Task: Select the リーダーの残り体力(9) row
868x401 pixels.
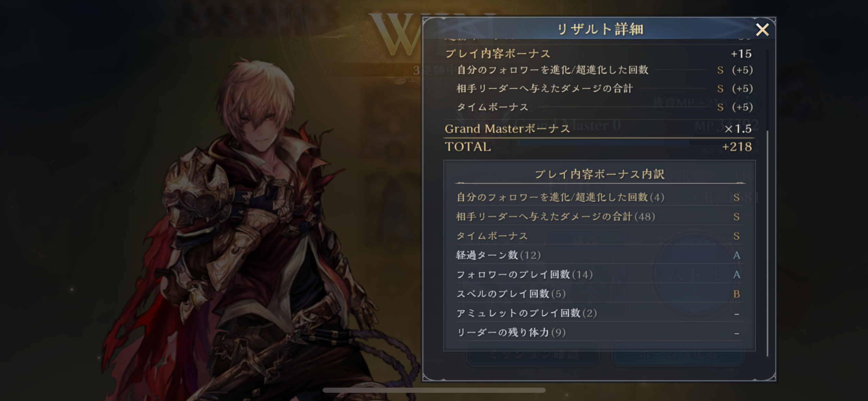Action: (x=600, y=332)
